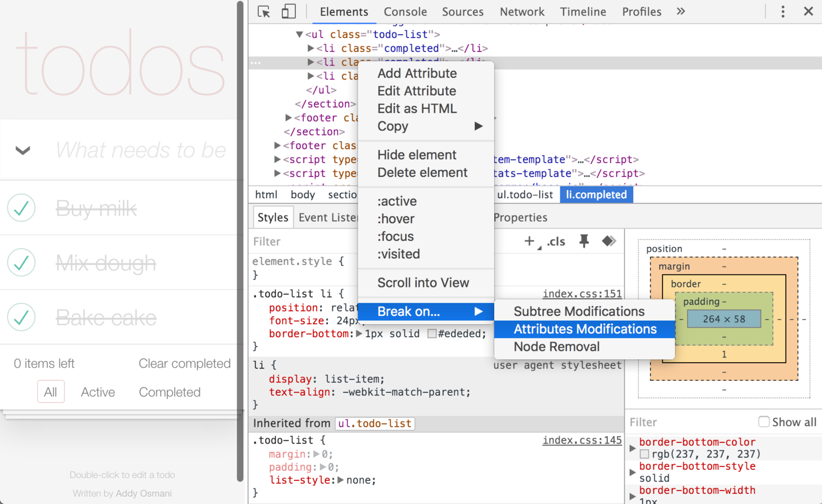Close the DevTools panel

pos(808,11)
